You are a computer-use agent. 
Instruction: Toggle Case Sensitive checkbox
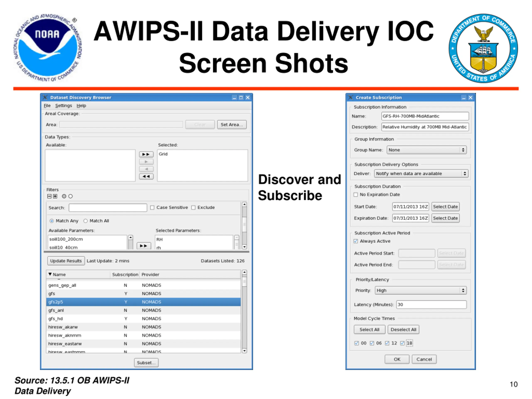[152, 208]
